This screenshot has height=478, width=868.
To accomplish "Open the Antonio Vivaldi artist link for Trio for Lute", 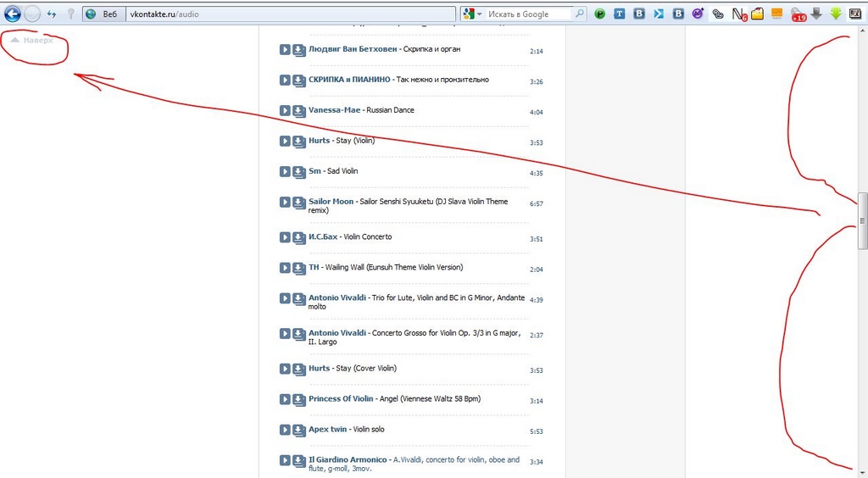I will (337, 298).
